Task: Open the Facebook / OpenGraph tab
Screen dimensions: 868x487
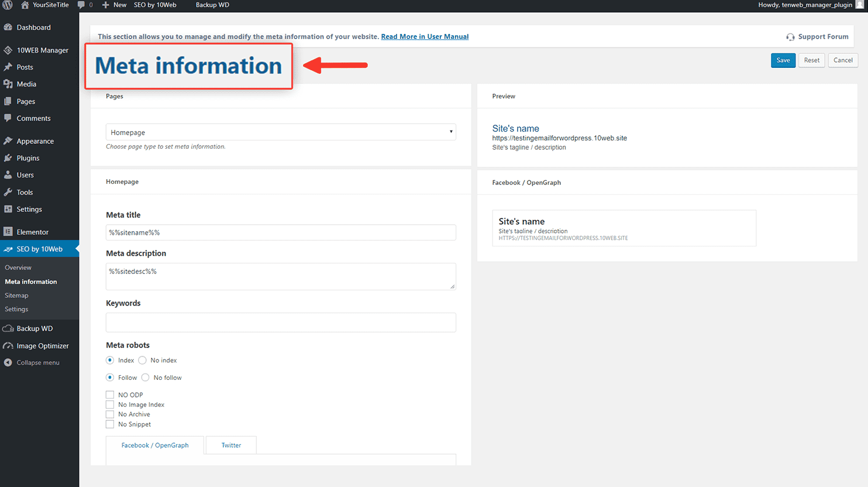Action: (x=155, y=445)
